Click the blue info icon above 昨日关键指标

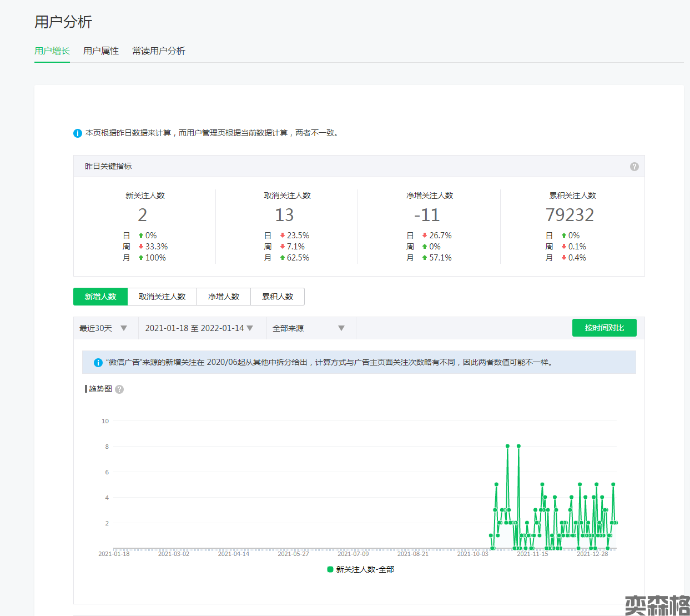pos(78,133)
